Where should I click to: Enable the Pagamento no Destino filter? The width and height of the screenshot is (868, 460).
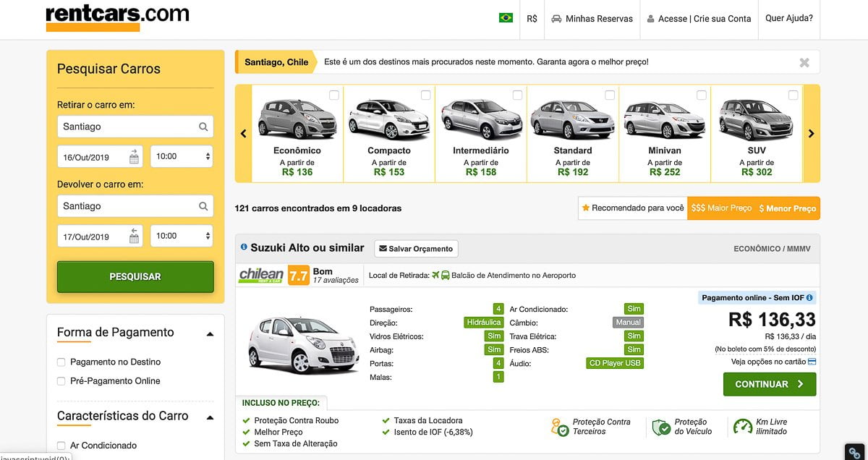61,362
